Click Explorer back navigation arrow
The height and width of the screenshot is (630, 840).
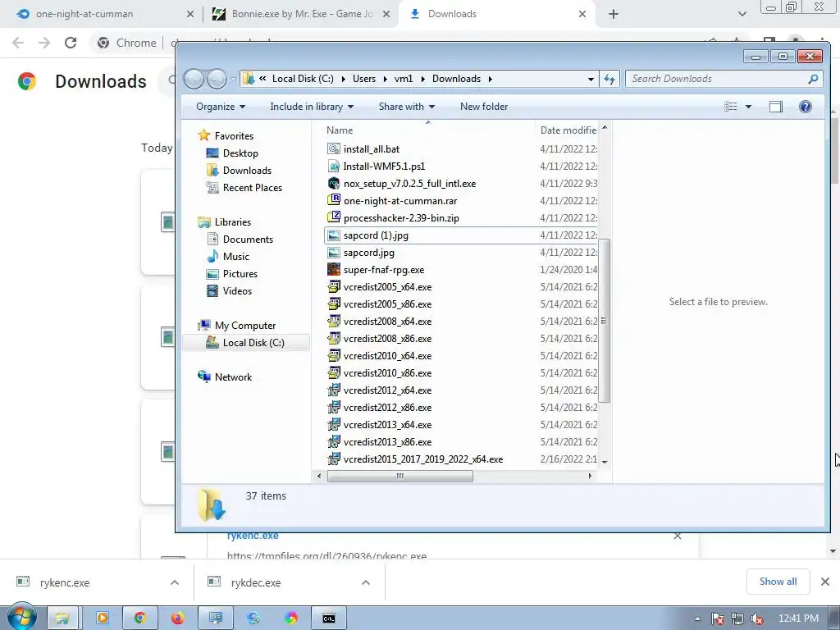pos(194,80)
